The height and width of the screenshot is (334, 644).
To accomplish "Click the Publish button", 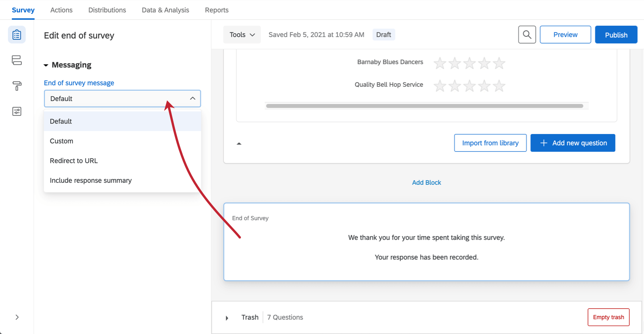I will coord(616,35).
